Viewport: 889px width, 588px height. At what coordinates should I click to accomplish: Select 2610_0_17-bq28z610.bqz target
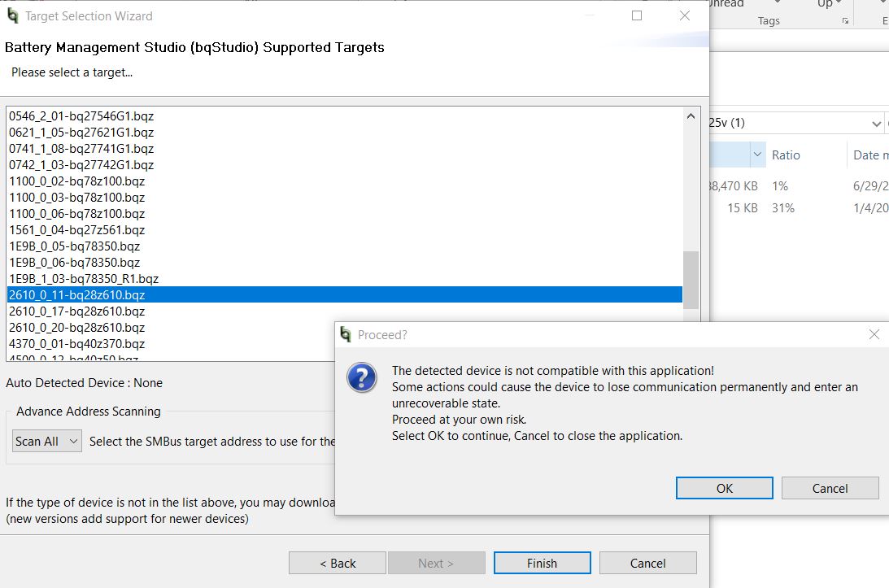click(x=345, y=311)
